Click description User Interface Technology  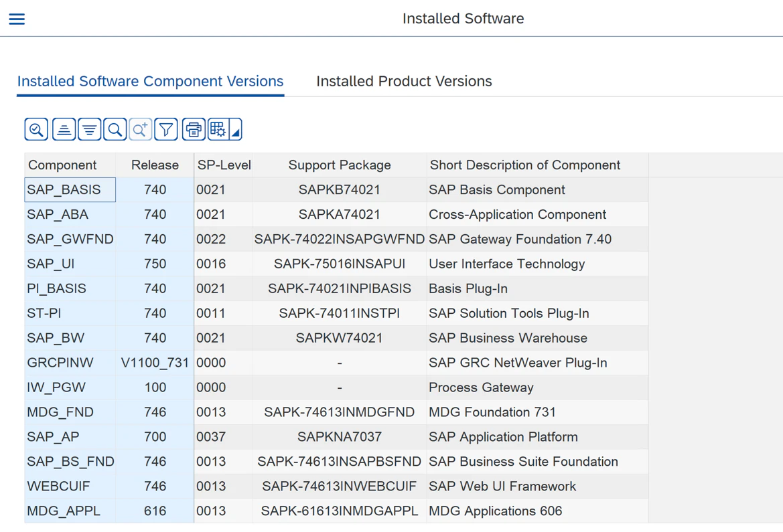(x=537, y=264)
